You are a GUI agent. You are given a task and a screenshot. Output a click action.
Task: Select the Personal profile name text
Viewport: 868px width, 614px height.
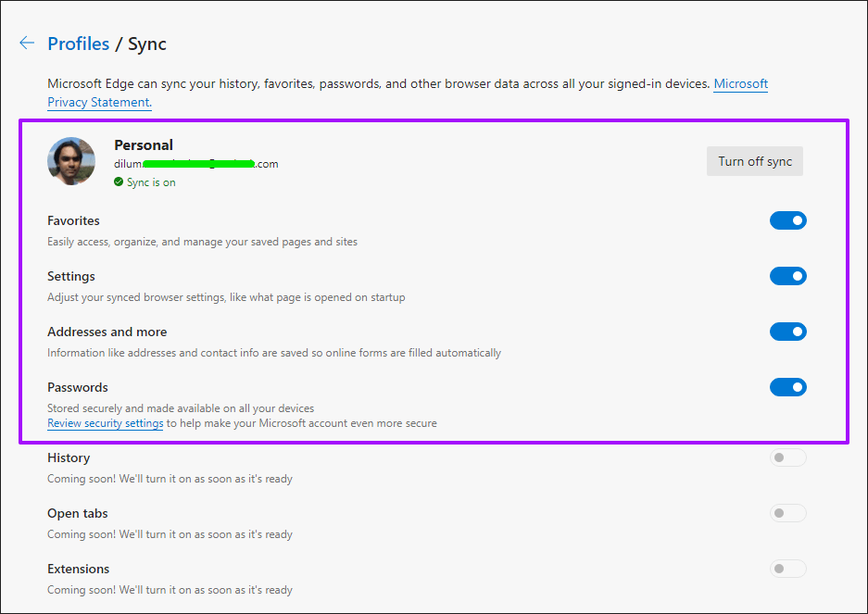tap(144, 145)
